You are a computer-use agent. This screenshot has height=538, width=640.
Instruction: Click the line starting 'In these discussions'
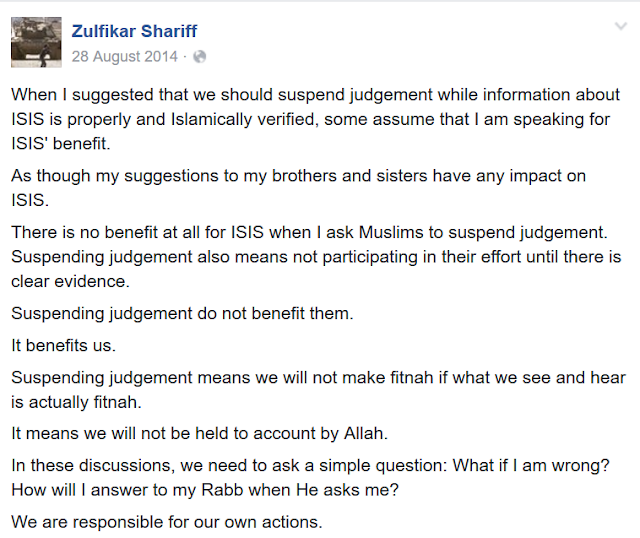[310, 466]
